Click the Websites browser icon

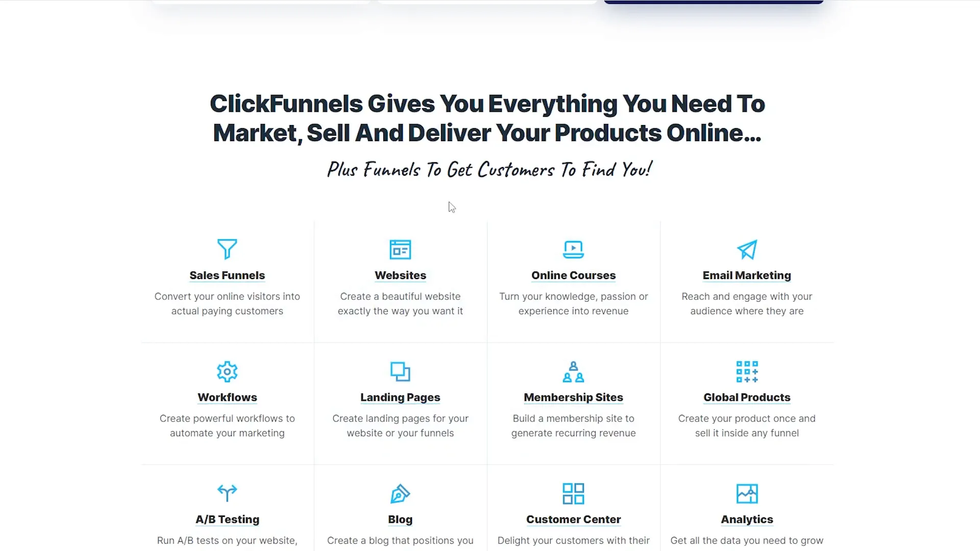click(x=401, y=249)
